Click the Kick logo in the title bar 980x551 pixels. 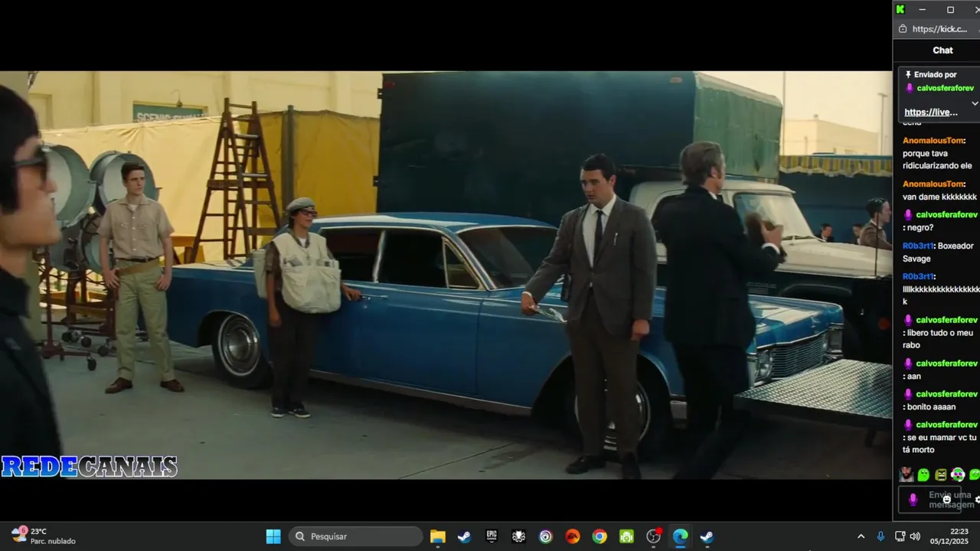[x=900, y=9]
